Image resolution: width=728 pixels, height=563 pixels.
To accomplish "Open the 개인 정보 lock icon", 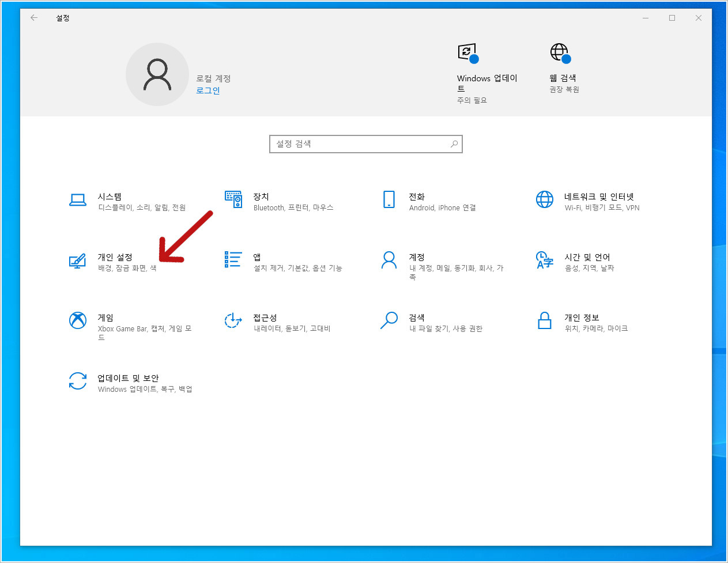I will pyautogui.click(x=545, y=320).
